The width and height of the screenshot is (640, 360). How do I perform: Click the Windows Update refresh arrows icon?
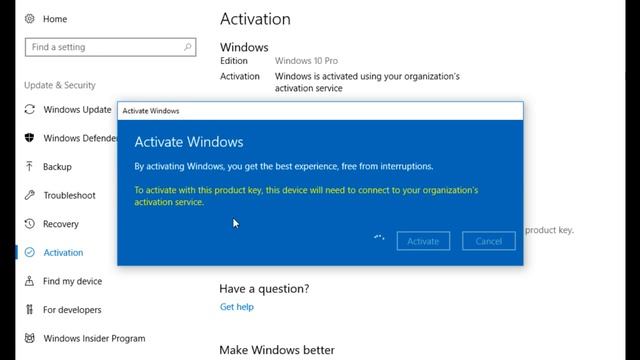(x=29, y=109)
